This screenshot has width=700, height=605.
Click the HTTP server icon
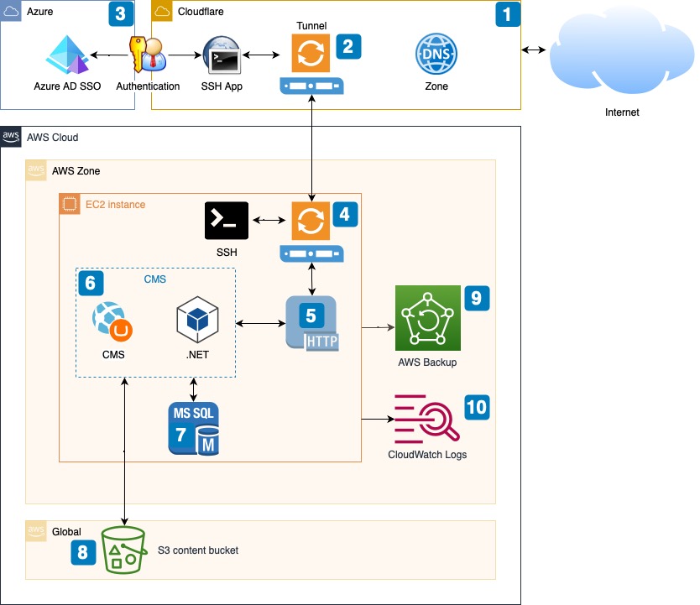[x=311, y=323]
